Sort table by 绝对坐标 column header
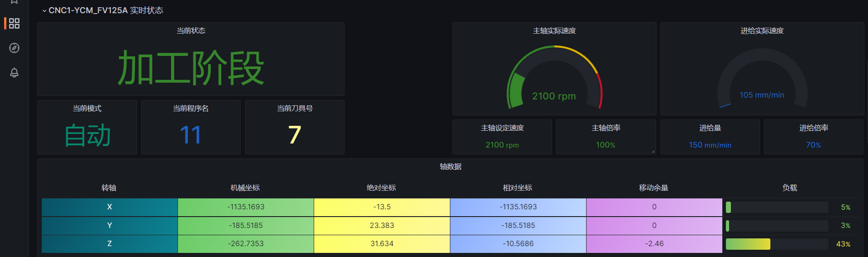This screenshot has height=257, width=868. pyautogui.click(x=381, y=188)
